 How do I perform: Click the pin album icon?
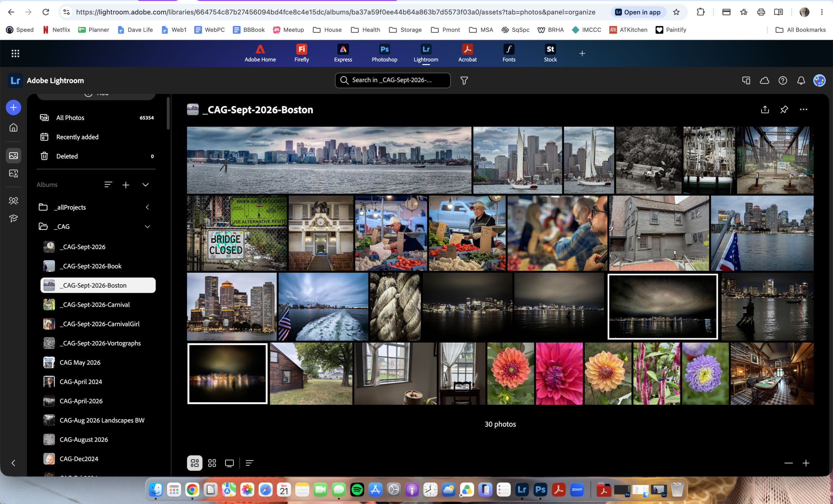(784, 110)
